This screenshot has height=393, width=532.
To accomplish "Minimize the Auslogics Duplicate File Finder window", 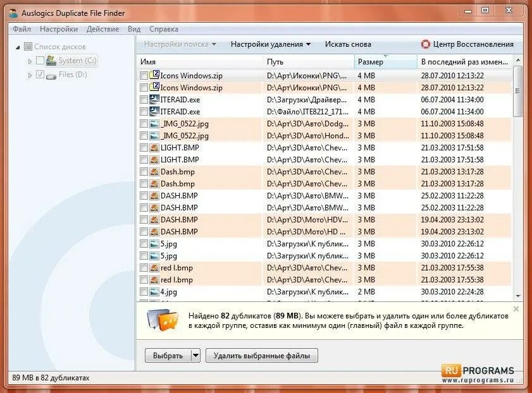I will pyautogui.click(x=468, y=11).
